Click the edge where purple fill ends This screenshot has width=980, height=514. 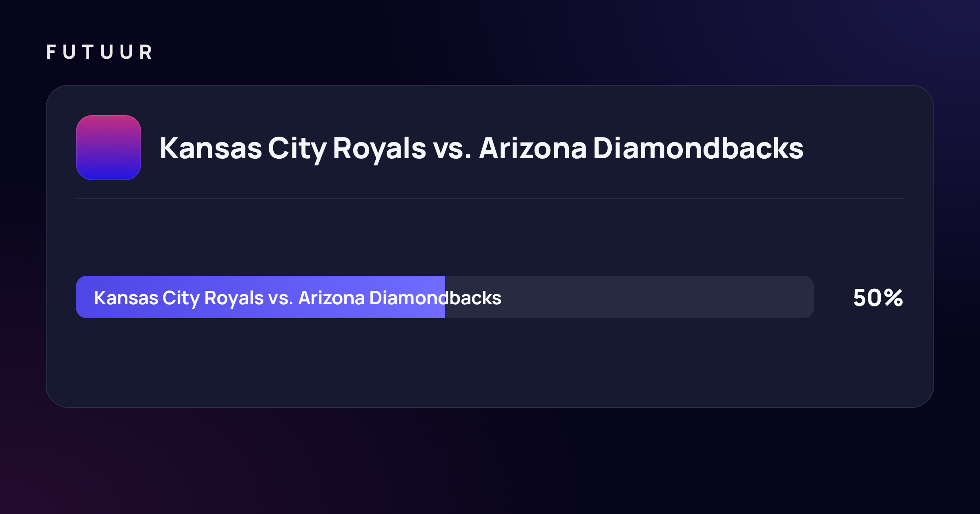click(445, 297)
